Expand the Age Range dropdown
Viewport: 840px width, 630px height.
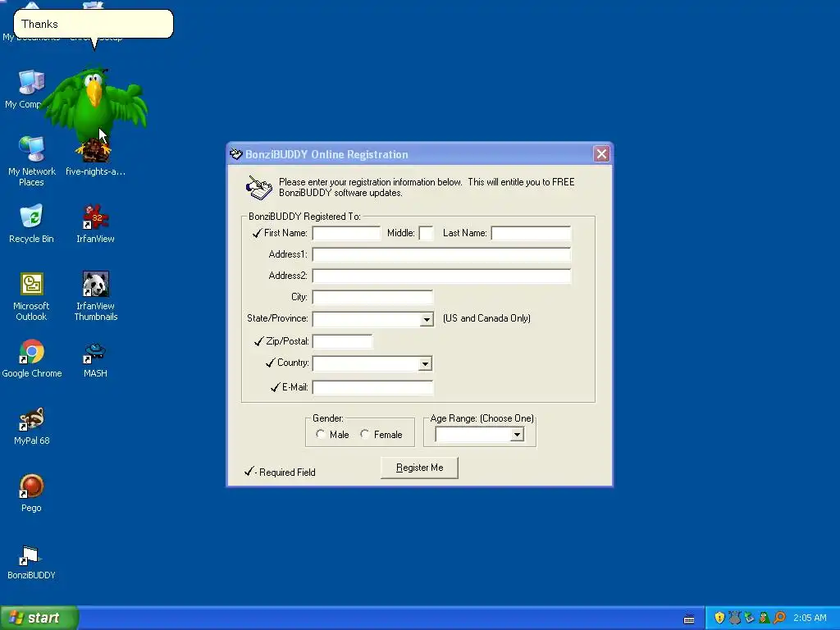[517, 435]
